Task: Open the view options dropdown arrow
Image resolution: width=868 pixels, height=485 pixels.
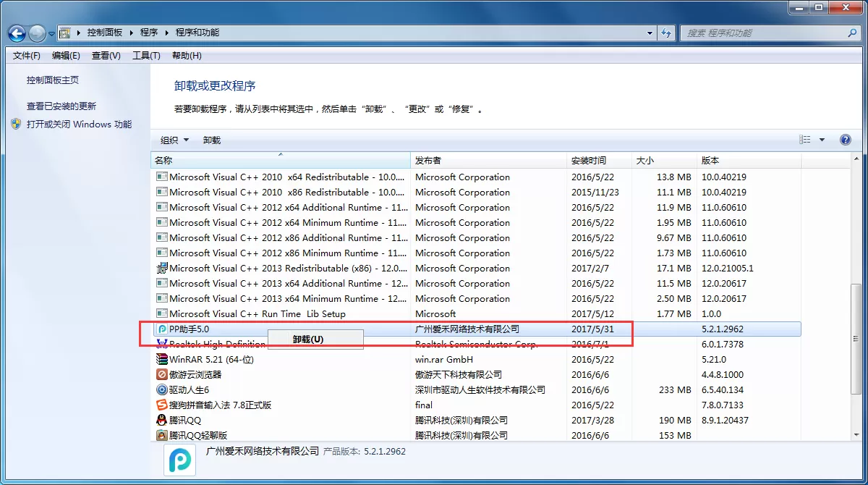Action: click(x=822, y=140)
